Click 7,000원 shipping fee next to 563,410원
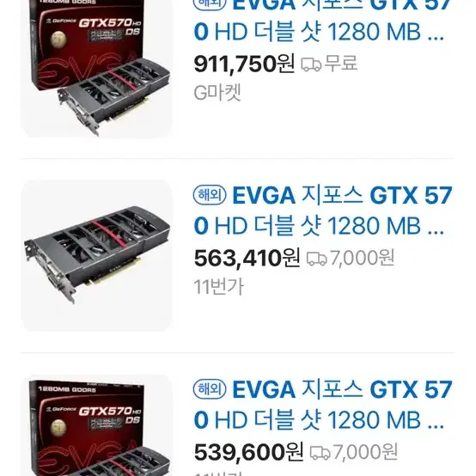The image size is (476, 476). tap(362, 258)
